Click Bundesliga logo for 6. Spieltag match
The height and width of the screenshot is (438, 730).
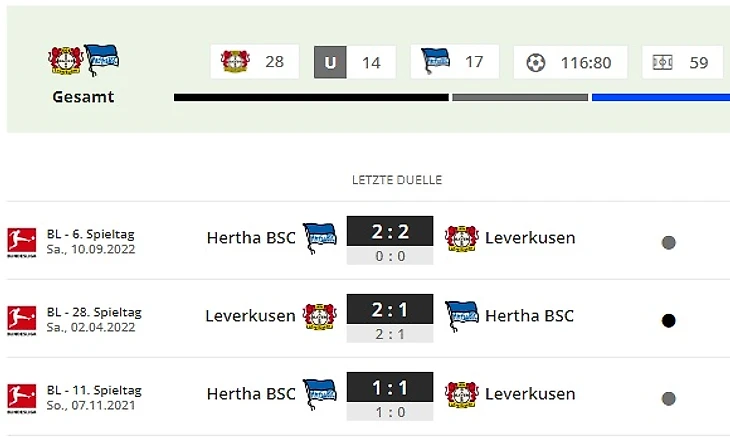22,241
